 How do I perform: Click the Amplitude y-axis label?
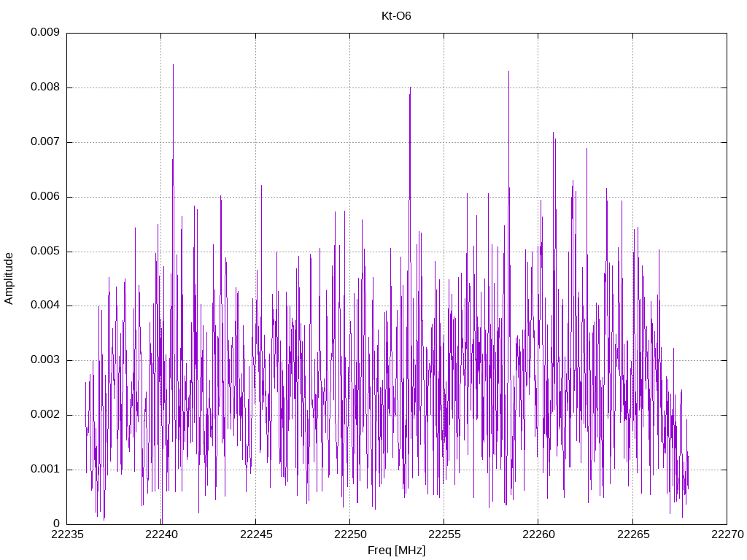(9, 279)
